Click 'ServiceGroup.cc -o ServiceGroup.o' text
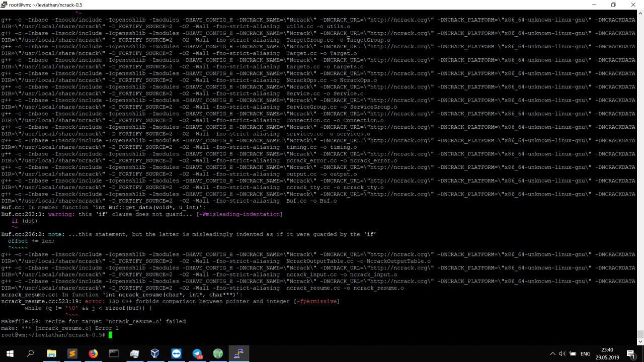Image resolution: width=644 pixels, height=362 pixels. pos(342,107)
